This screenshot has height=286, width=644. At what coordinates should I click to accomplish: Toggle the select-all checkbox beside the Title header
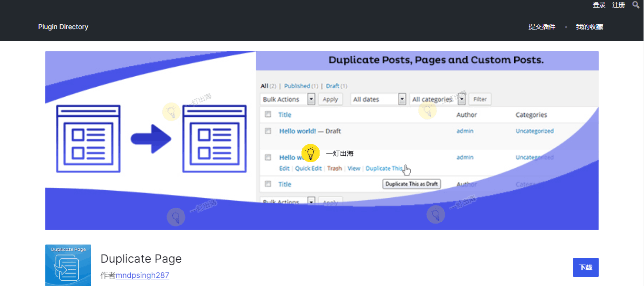(x=268, y=114)
